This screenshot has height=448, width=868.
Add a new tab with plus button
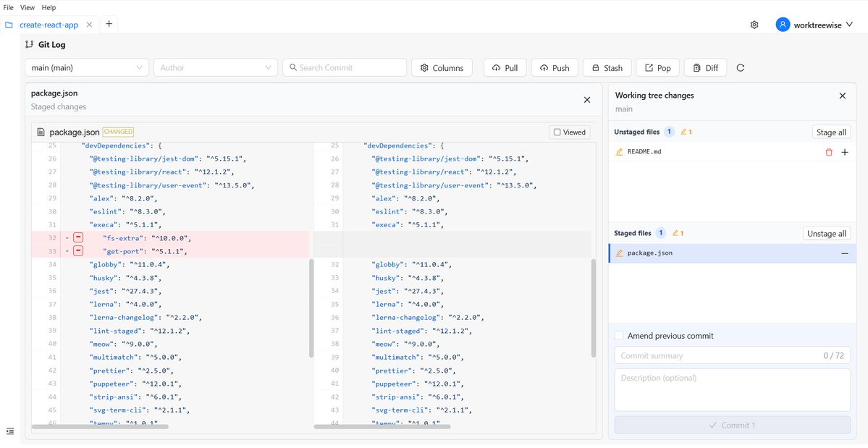tap(109, 24)
